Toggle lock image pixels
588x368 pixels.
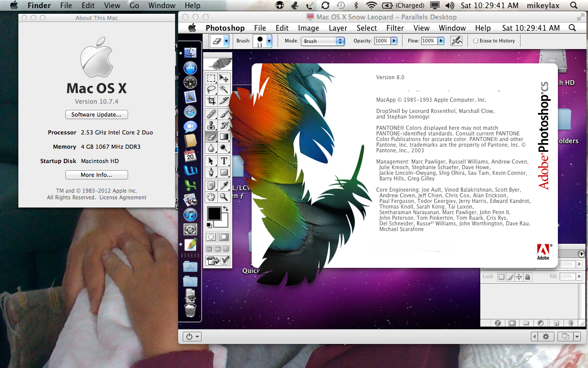[x=510, y=277]
